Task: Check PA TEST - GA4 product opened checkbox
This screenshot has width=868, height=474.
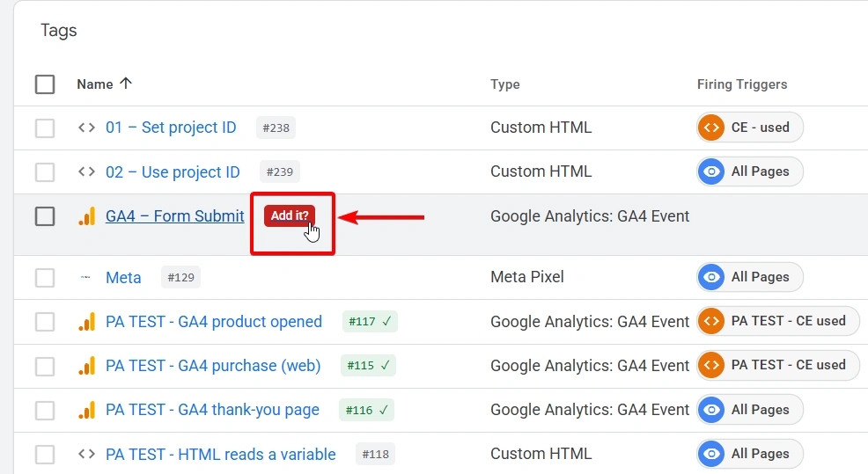Action: pos(45,322)
